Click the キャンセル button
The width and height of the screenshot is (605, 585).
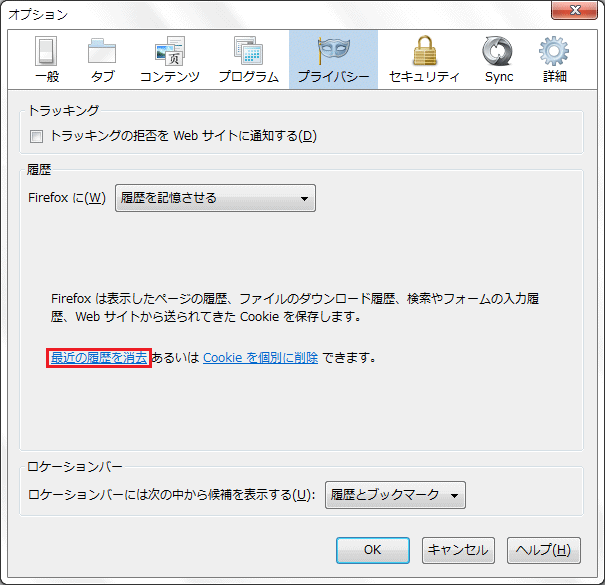click(457, 550)
